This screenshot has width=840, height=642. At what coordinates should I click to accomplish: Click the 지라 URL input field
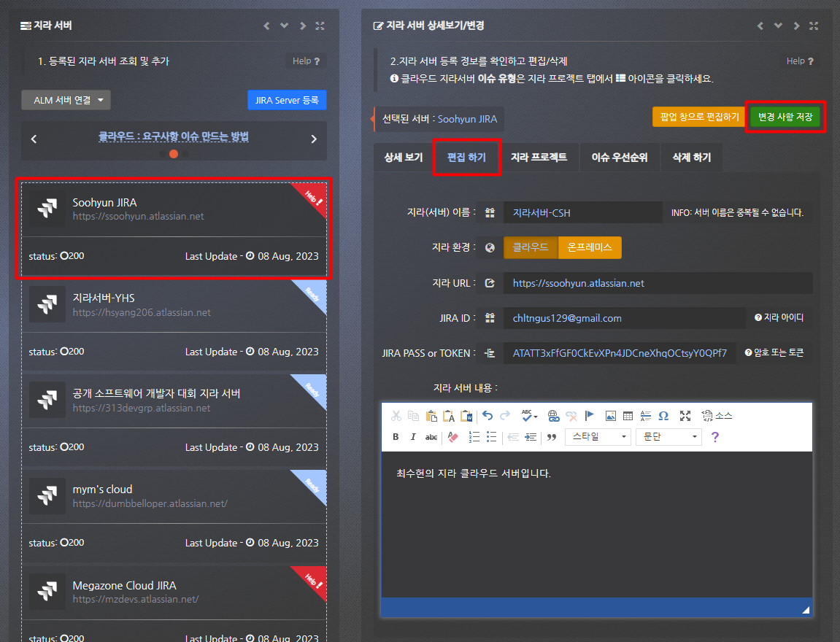coord(657,283)
